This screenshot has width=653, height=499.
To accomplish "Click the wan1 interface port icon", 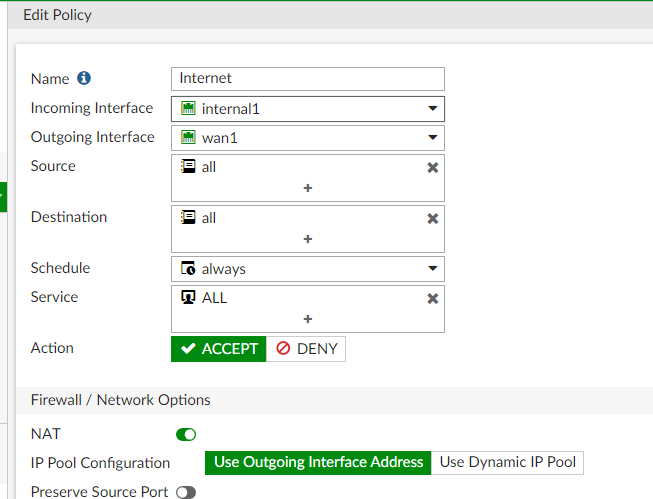I will [188, 137].
